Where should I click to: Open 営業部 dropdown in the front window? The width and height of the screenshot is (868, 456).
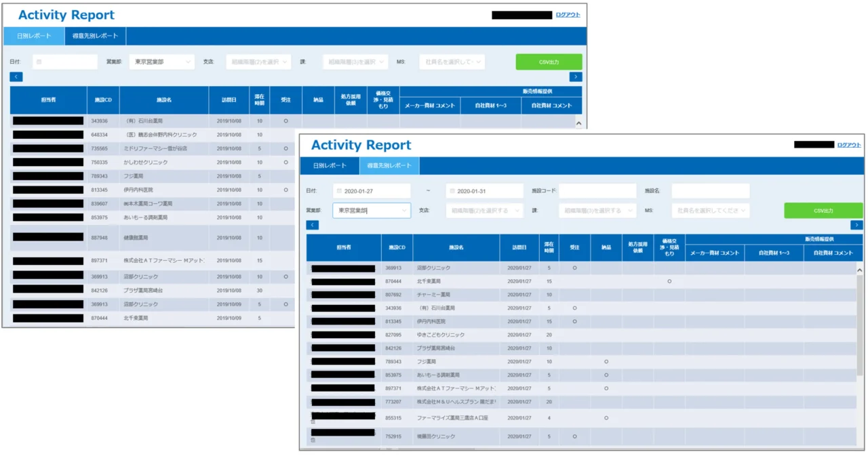pos(371,211)
